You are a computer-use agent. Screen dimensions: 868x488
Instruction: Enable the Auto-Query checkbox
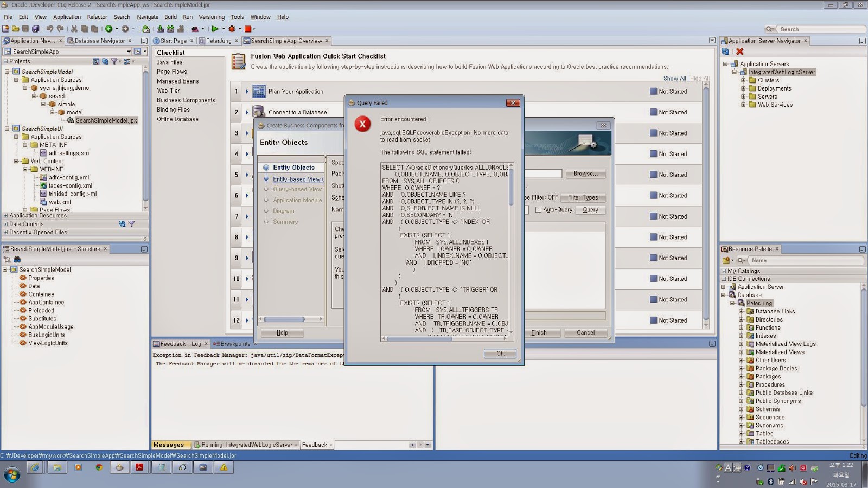click(x=538, y=210)
